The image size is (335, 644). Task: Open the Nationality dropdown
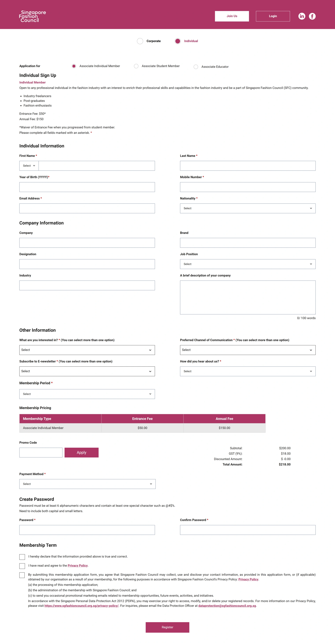click(x=248, y=208)
